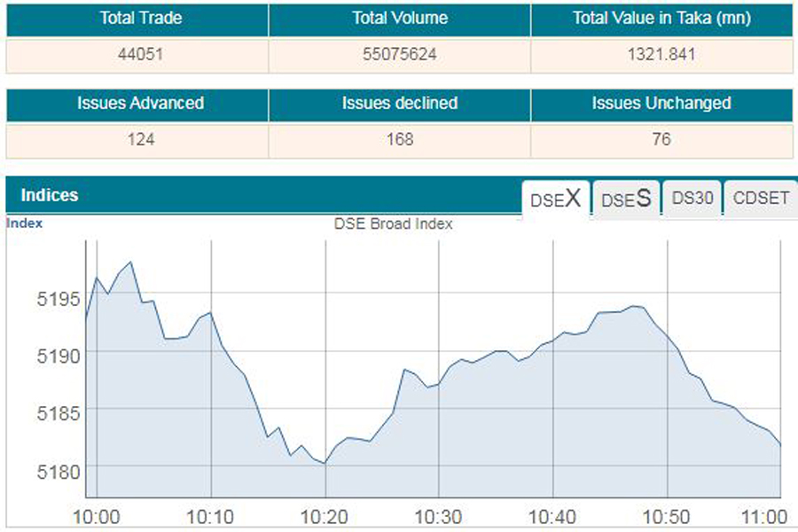
Task: Switch to the DSEX index tab
Action: [x=556, y=198]
